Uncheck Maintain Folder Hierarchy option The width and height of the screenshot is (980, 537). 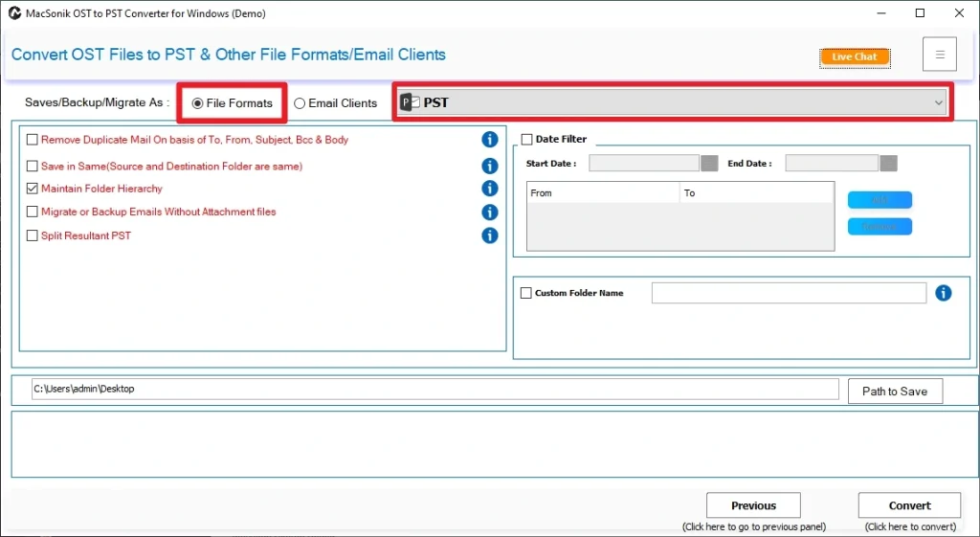pos(33,189)
